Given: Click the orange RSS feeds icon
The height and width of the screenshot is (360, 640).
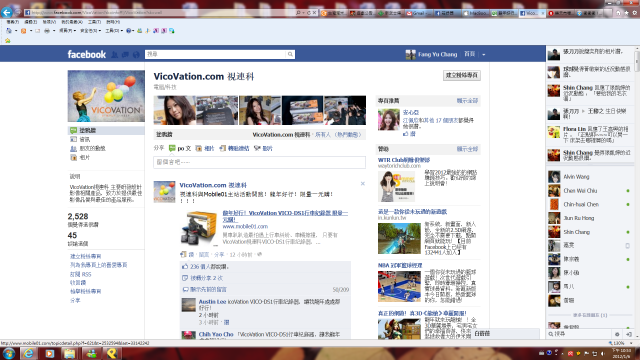Looking at the screenshot, I should coord(24,31).
